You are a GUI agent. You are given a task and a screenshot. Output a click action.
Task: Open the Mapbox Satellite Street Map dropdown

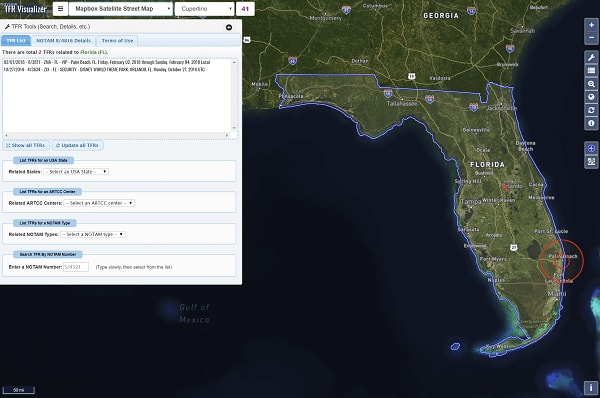pyautogui.click(x=121, y=9)
